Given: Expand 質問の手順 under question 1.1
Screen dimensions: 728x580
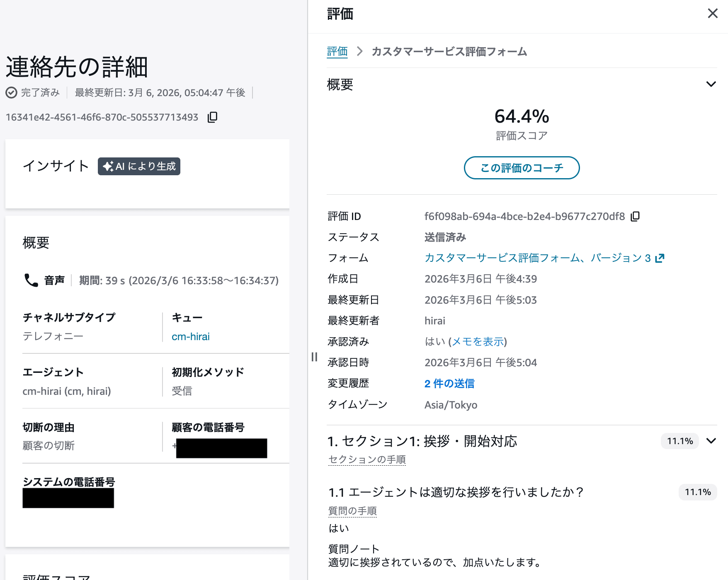Looking at the screenshot, I should (x=352, y=510).
